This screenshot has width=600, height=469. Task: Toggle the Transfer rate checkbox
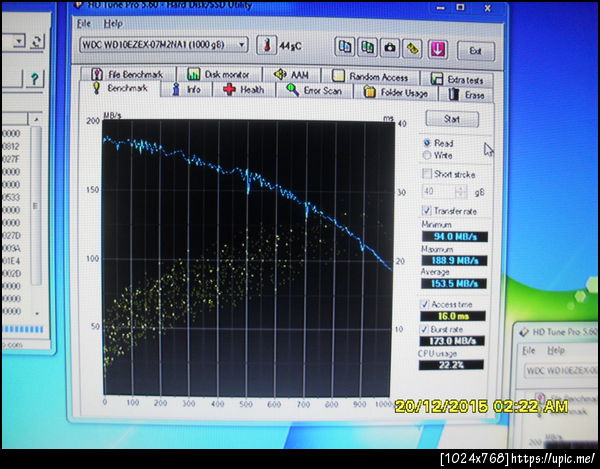(x=426, y=210)
